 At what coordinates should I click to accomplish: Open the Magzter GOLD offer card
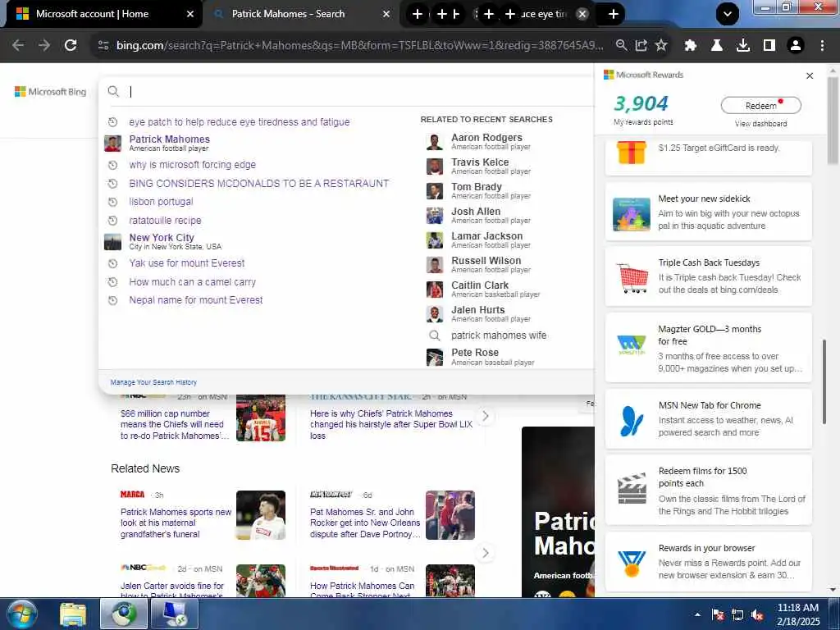[x=708, y=348]
